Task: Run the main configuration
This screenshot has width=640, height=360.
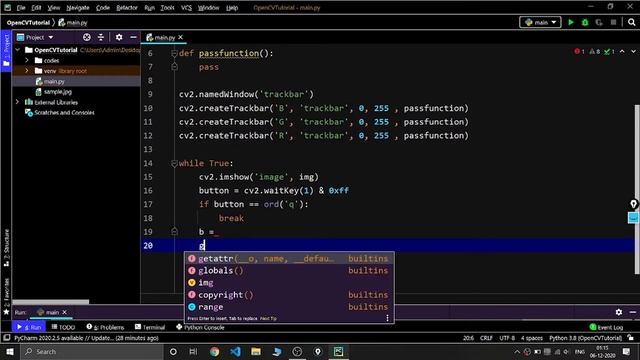Action: pyautogui.click(x=571, y=22)
